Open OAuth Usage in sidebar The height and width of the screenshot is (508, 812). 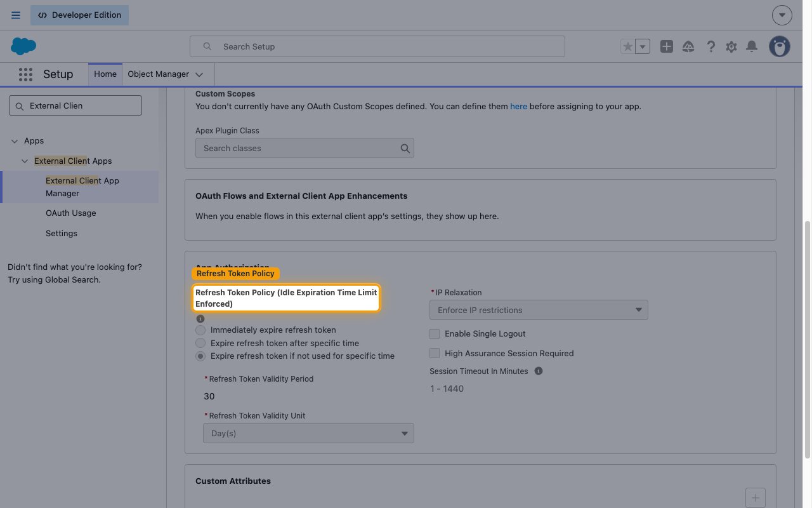[x=71, y=213]
